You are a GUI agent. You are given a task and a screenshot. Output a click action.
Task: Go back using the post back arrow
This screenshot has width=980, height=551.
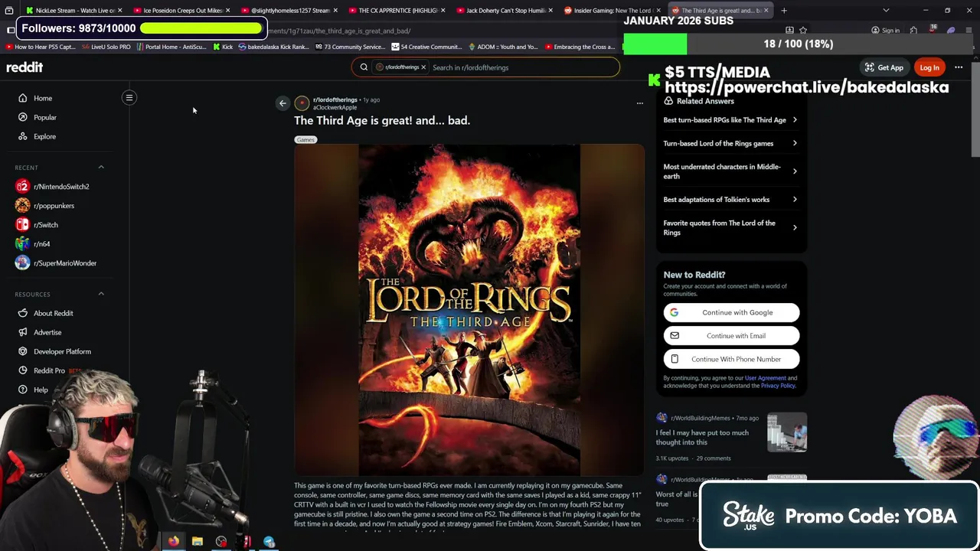tap(283, 103)
